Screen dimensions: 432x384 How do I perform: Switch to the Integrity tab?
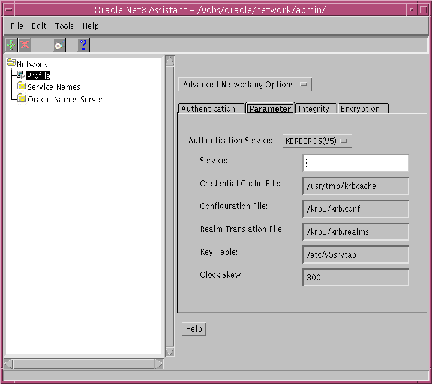coord(316,109)
